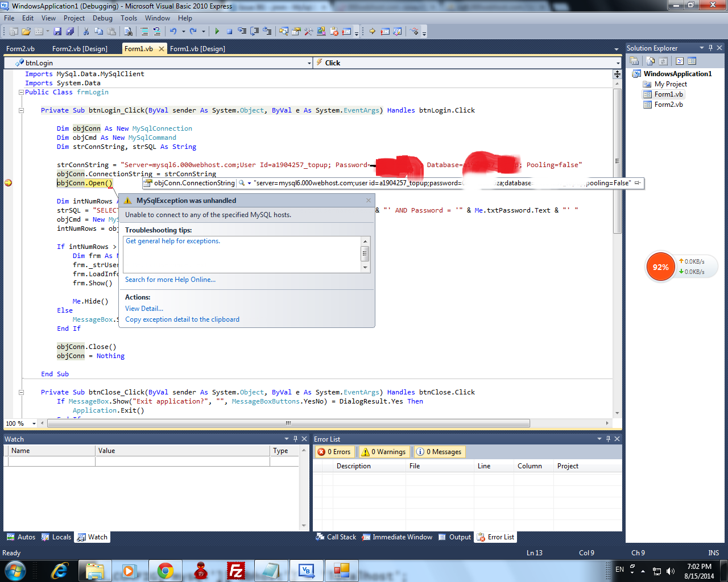Click Get general help for exceptions link
The image size is (728, 582).
pyautogui.click(x=173, y=241)
